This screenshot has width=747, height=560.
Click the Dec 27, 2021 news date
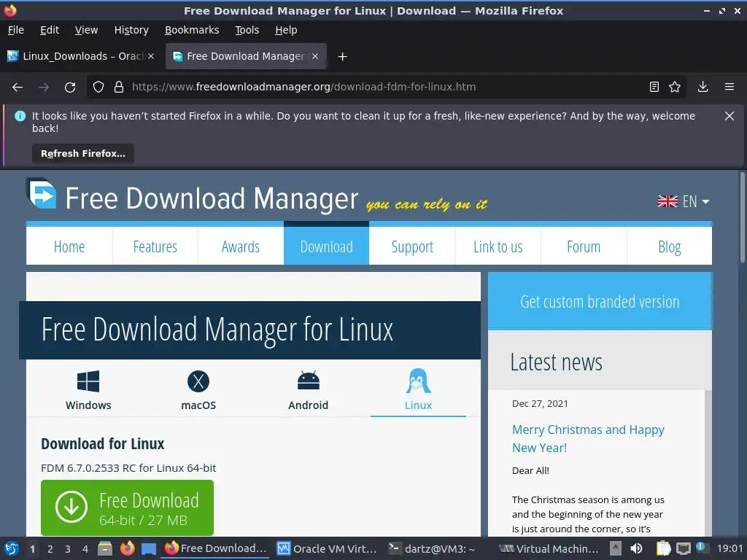[x=540, y=404]
